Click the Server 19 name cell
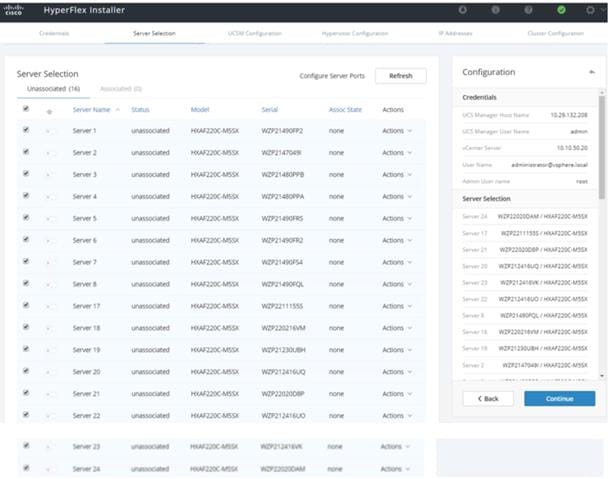This screenshot has height=479, width=610. [86, 350]
